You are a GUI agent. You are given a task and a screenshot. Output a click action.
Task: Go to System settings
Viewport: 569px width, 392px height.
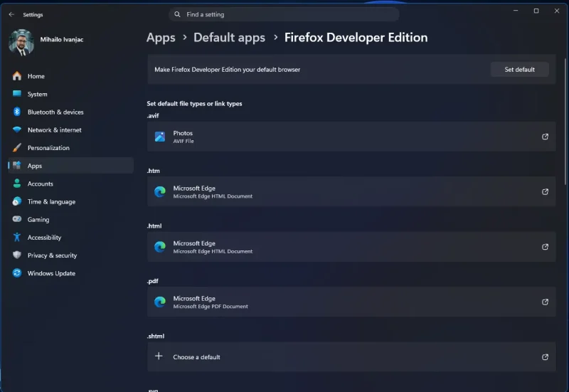tap(70, 94)
